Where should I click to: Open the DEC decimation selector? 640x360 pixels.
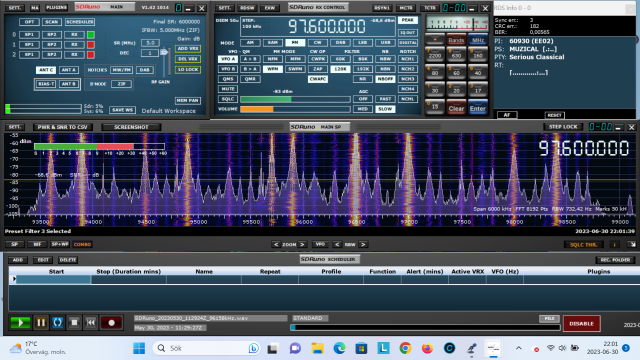(x=150, y=53)
